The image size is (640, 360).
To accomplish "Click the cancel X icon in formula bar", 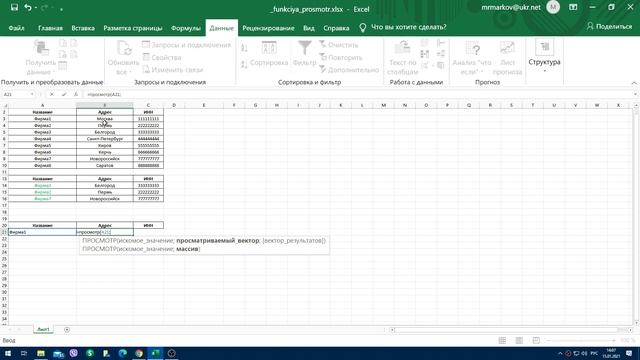I will tap(51, 94).
